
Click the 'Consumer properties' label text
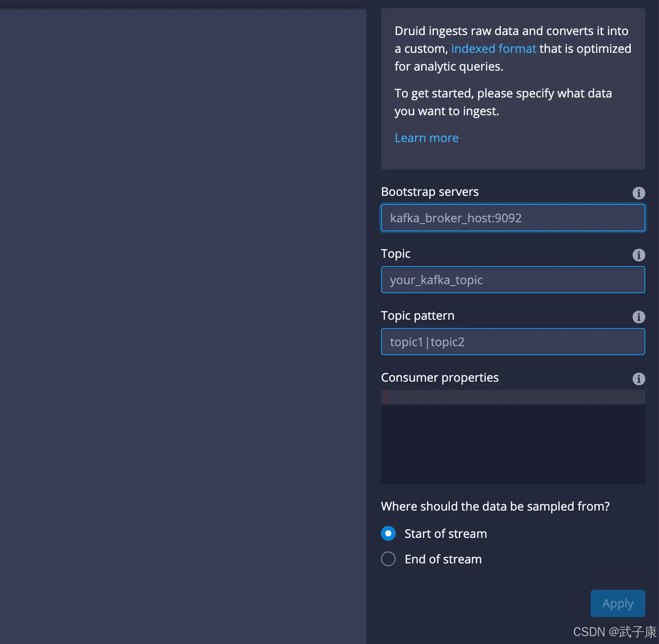click(x=439, y=378)
